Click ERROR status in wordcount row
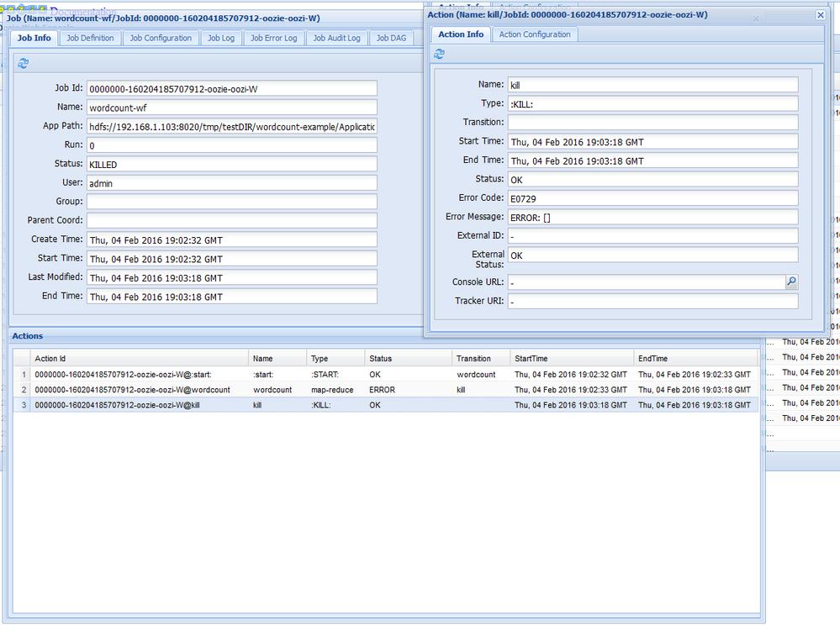Viewport: 840px width, 642px height. click(x=382, y=390)
